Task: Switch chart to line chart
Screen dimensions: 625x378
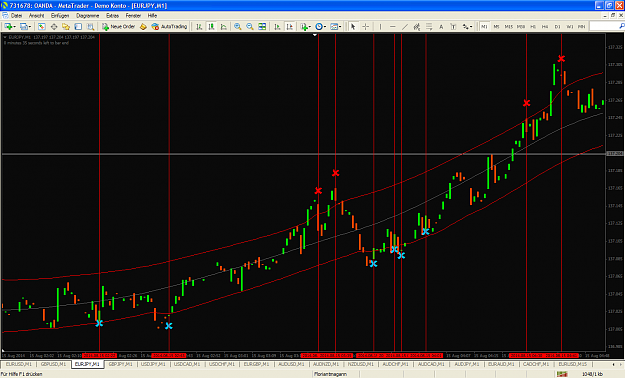Action: (224, 26)
